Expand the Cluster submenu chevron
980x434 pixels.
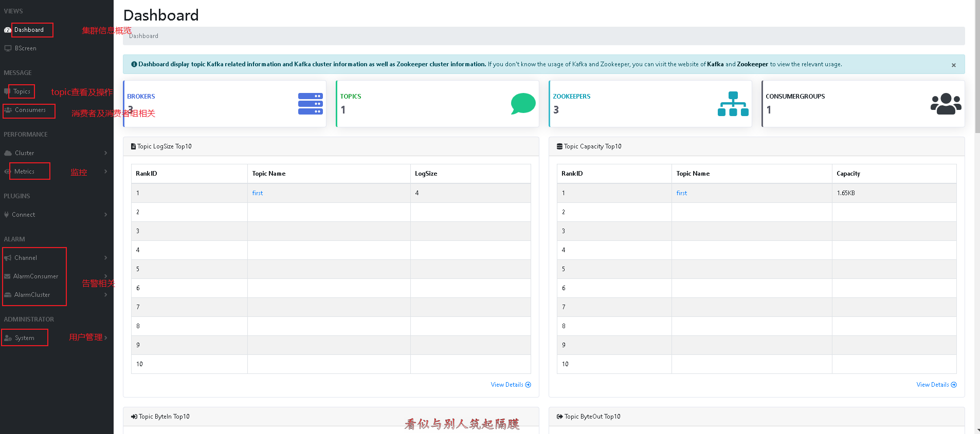tap(105, 153)
